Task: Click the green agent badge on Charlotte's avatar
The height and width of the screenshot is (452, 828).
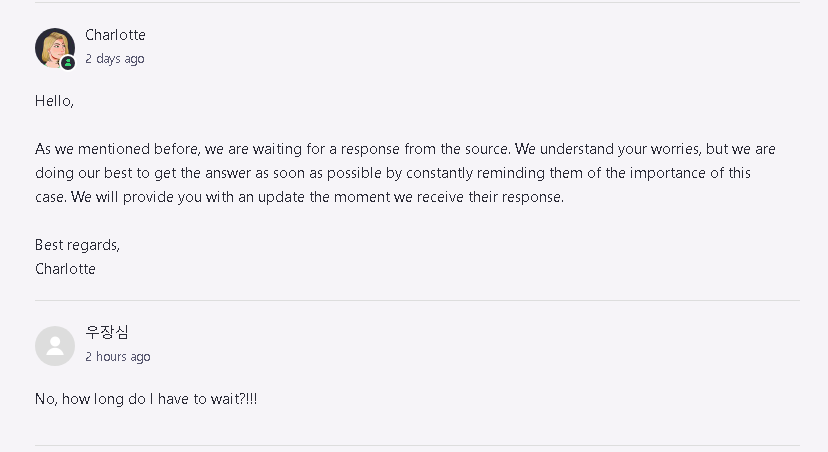Action: click(x=68, y=63)
